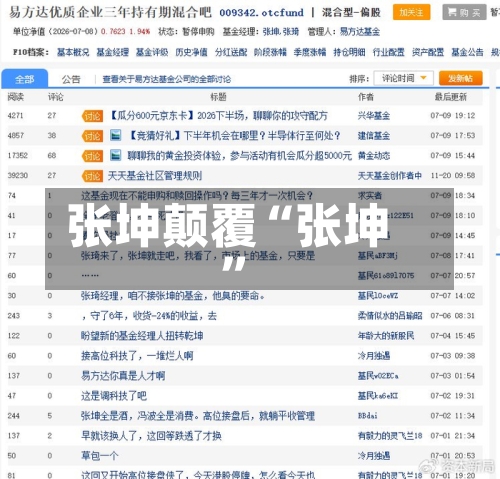Image resolution: width=500 pixels, height=479 pixels.
Task: Expand the 评论时间 sort dropdown
Action: point(403,78)
